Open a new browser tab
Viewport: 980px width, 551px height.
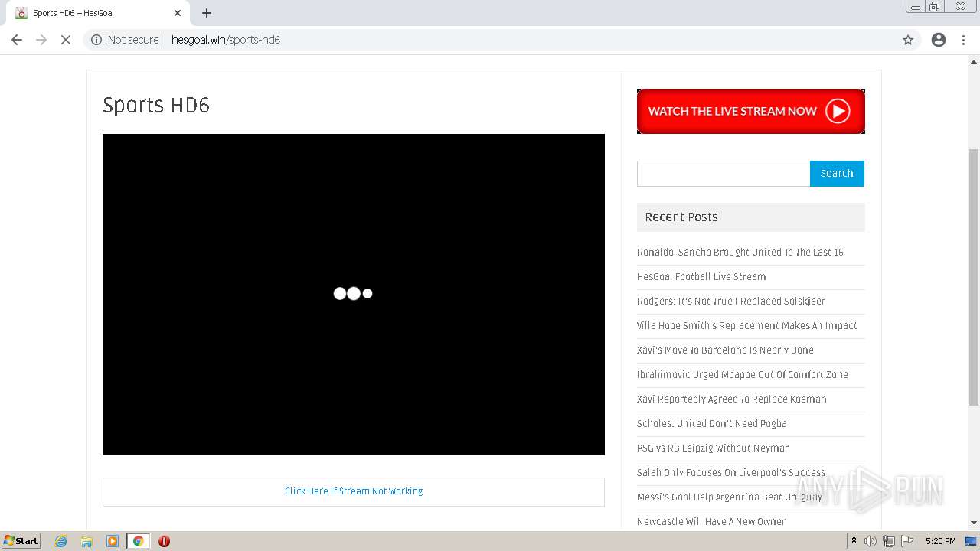click(x=207, y=13)
